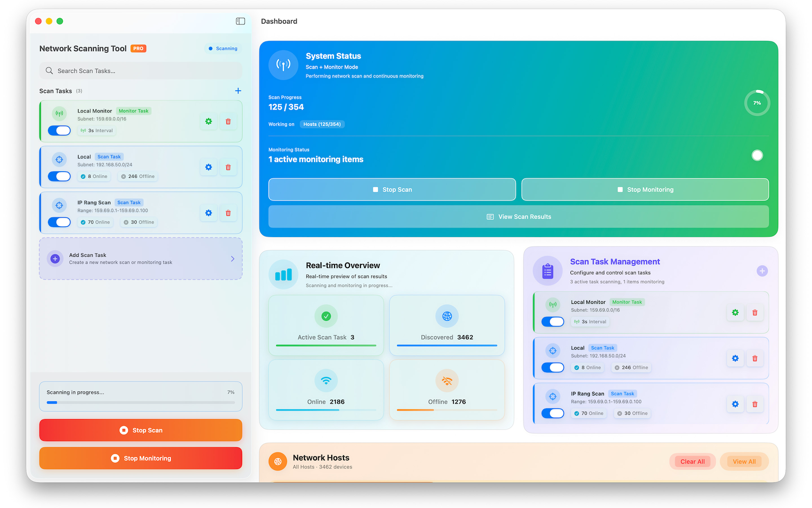This screenshot has width=812, height=508.
Task: Open gear settings for IP Rang Scan in Scan Task Management
Action: (x=735, y=404)
